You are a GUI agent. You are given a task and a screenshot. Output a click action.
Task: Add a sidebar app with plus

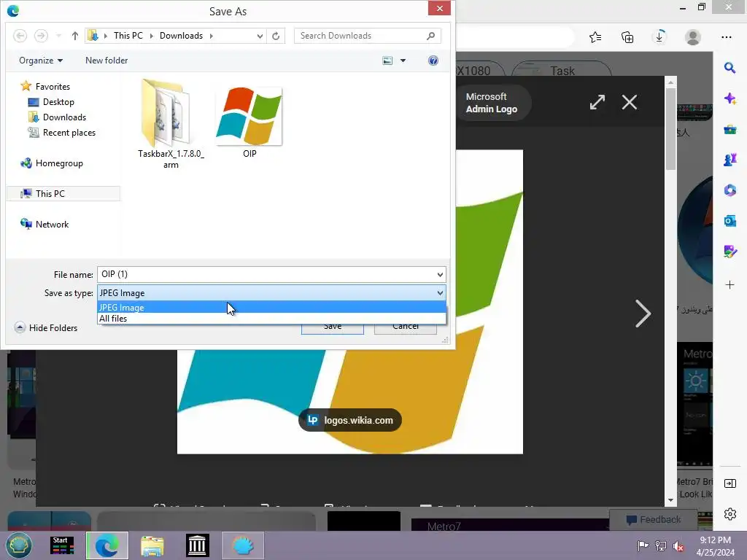point(729,285)
